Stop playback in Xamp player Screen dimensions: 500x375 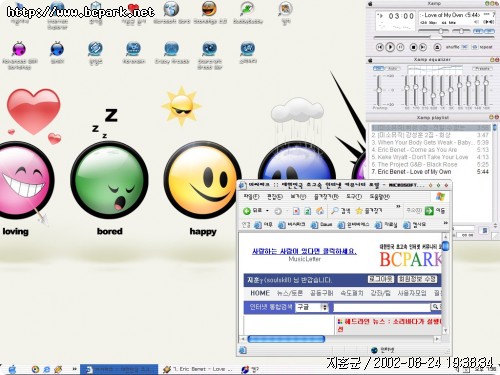click(x=413, y=47)
